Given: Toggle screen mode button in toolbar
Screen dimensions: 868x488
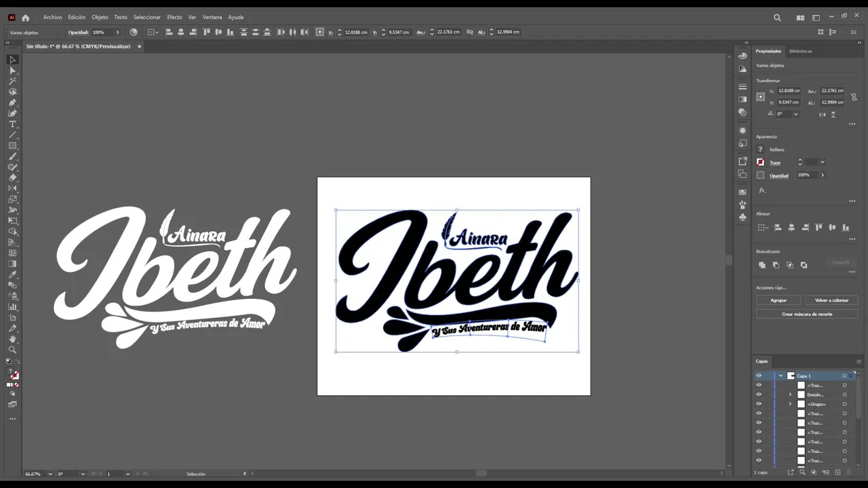Looking at the screenshot, I should pos(12,404).
